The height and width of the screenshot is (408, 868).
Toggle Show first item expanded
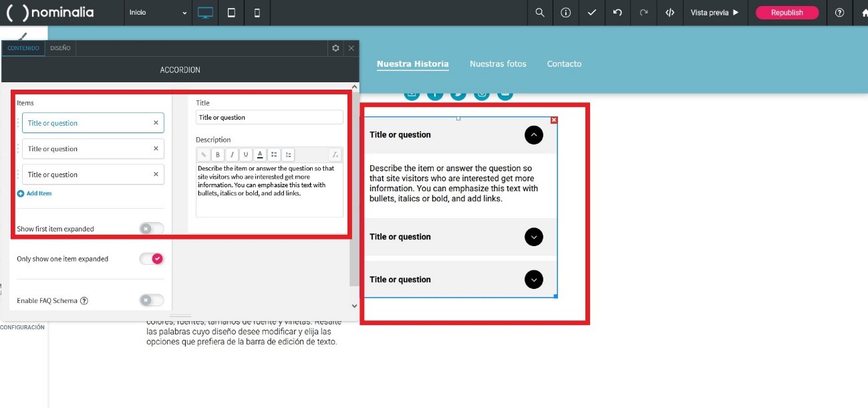(x=151, y=229)
